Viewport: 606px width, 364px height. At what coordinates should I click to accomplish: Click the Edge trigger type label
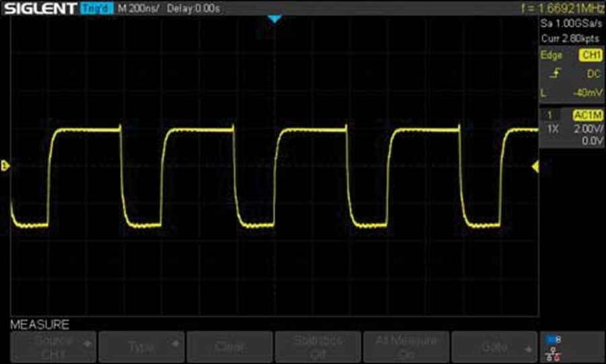click(551, 55)
